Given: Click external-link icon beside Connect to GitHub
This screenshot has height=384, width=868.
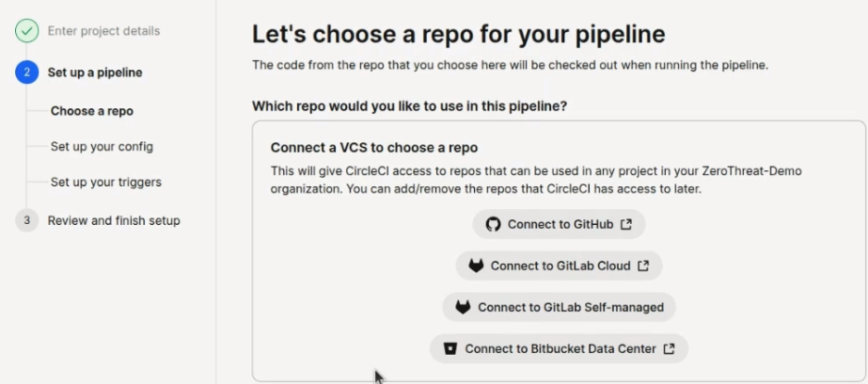Looking at the screenshot, I should click(x=626, y=224).
